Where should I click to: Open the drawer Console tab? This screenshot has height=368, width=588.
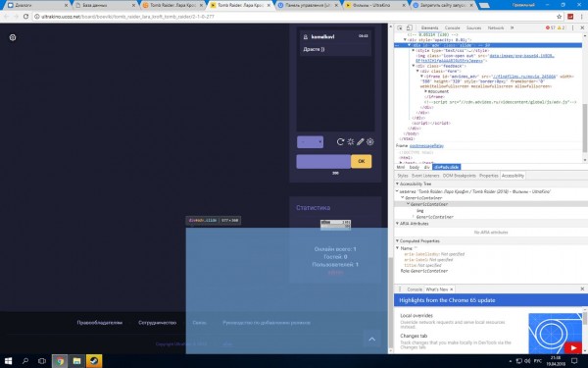[415, 289]
